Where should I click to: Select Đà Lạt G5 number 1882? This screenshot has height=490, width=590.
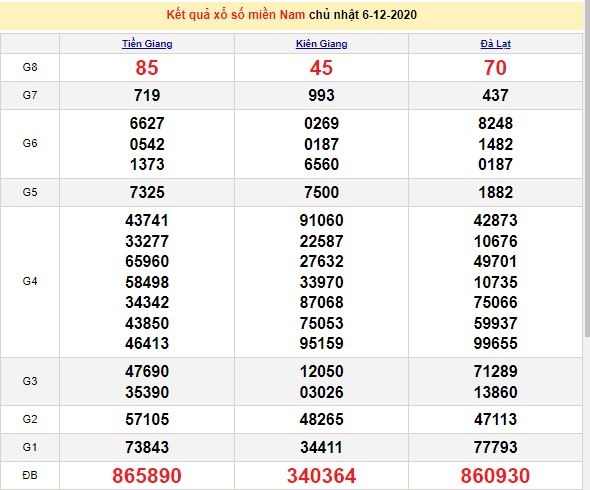496,192
